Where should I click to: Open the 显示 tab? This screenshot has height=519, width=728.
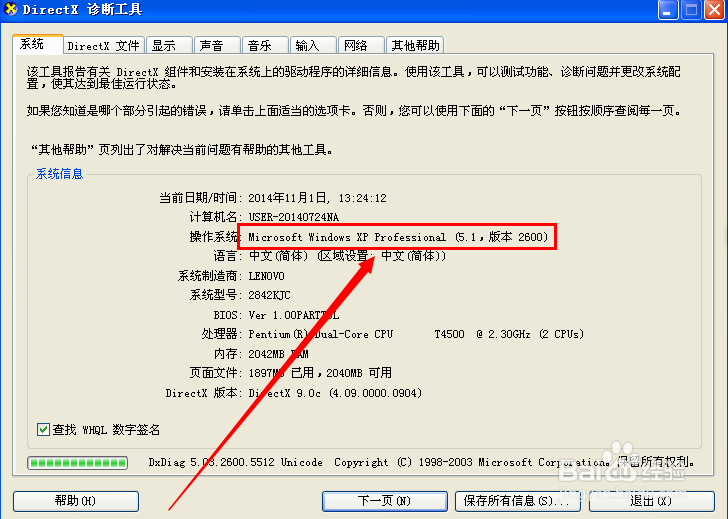coord(169,45)
